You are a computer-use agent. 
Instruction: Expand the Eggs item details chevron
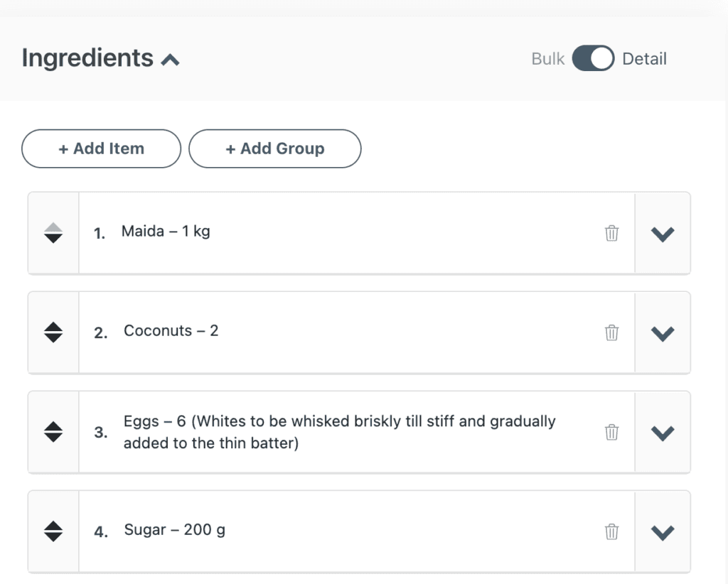pos(663,433)
